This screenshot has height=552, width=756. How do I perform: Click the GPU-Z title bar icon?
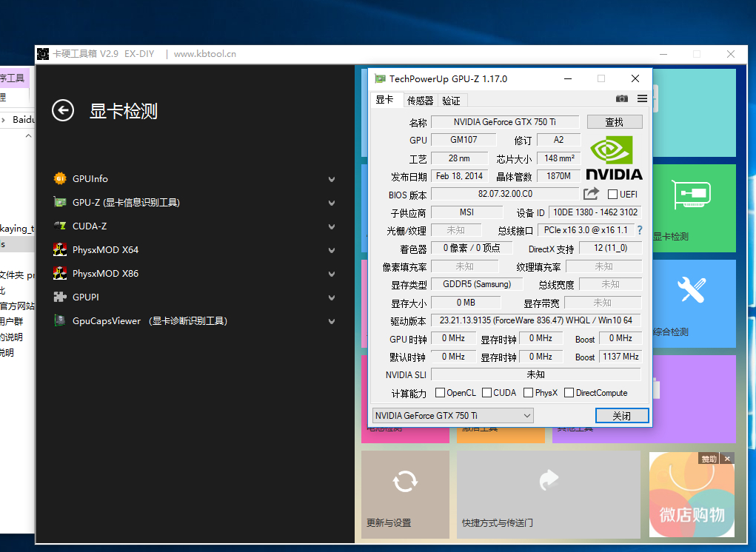381,78
